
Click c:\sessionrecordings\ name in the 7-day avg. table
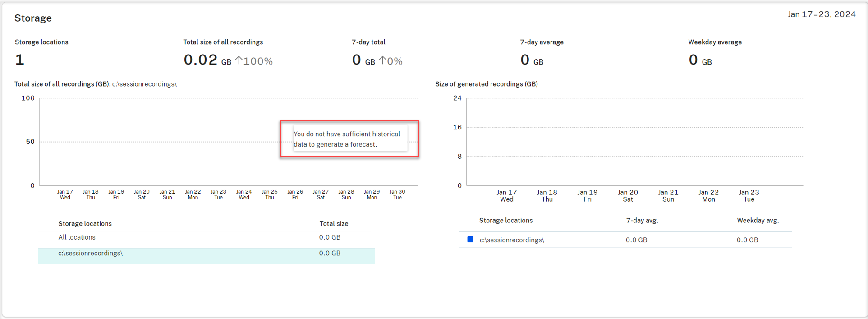[x=511, y=240]
